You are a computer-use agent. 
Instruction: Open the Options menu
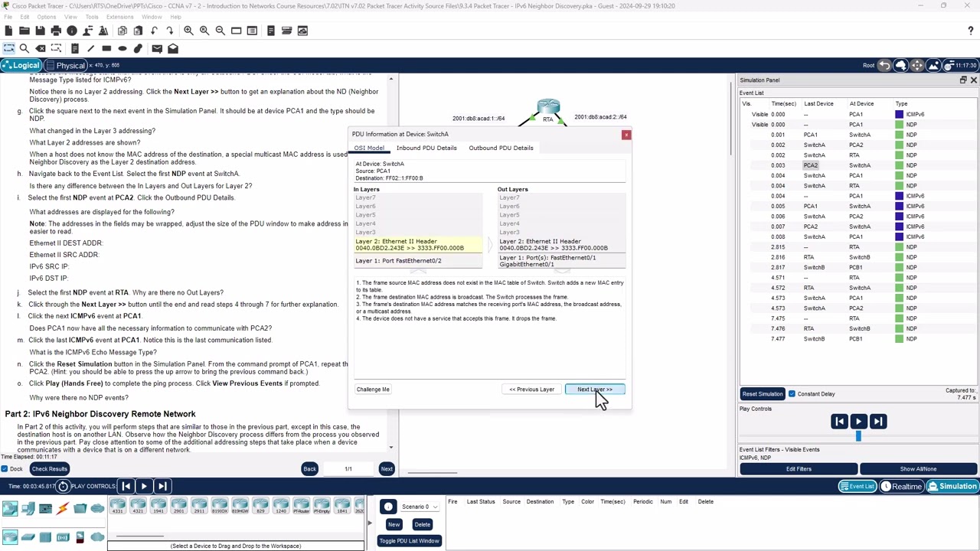pos(46,17)
